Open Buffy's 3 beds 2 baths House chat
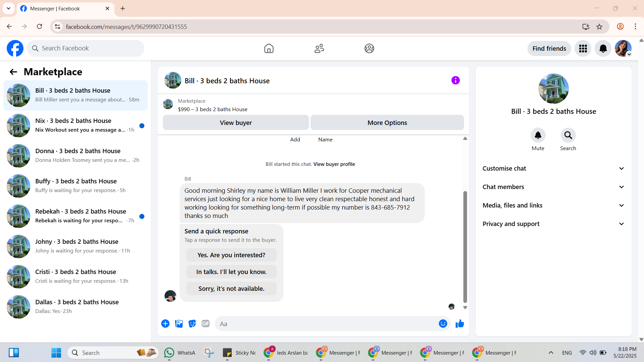The width and height of the screenshot is (644, 362). (x=76, y=186)
